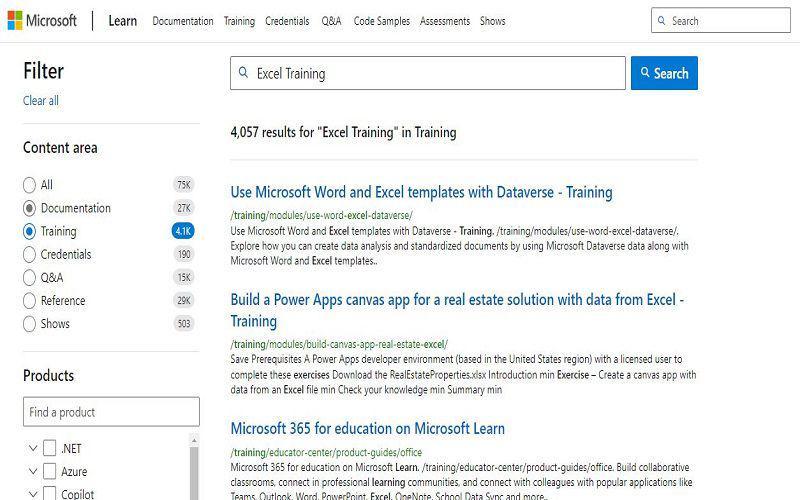Open Build a Power Apps canvas app result

457,310
